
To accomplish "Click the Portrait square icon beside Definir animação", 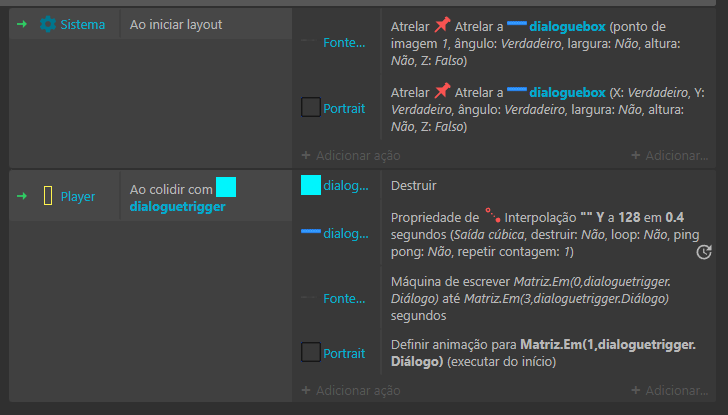I will click(311, 353).
